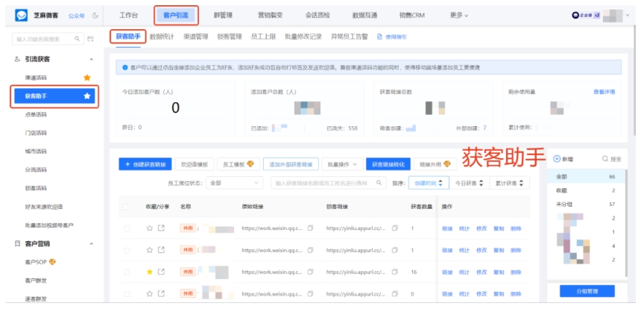Click the 添加外部获客链接 button
This screenshot has height=315, width=644.
291,164
